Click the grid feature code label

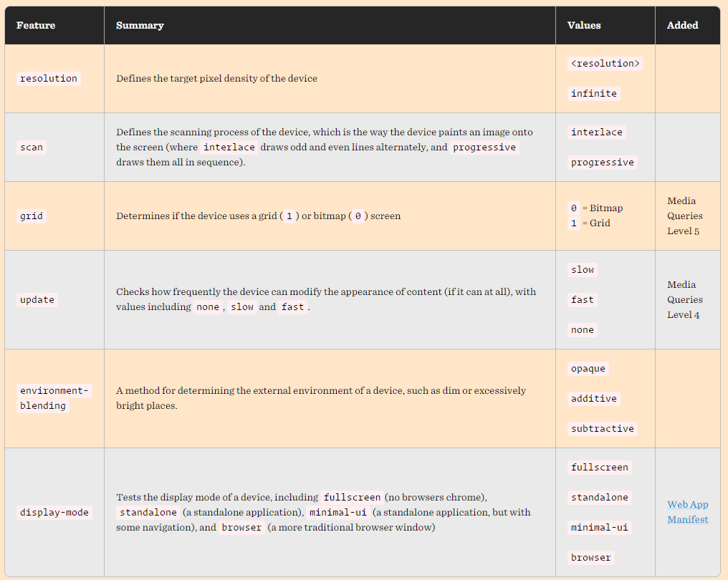point(32,216)
